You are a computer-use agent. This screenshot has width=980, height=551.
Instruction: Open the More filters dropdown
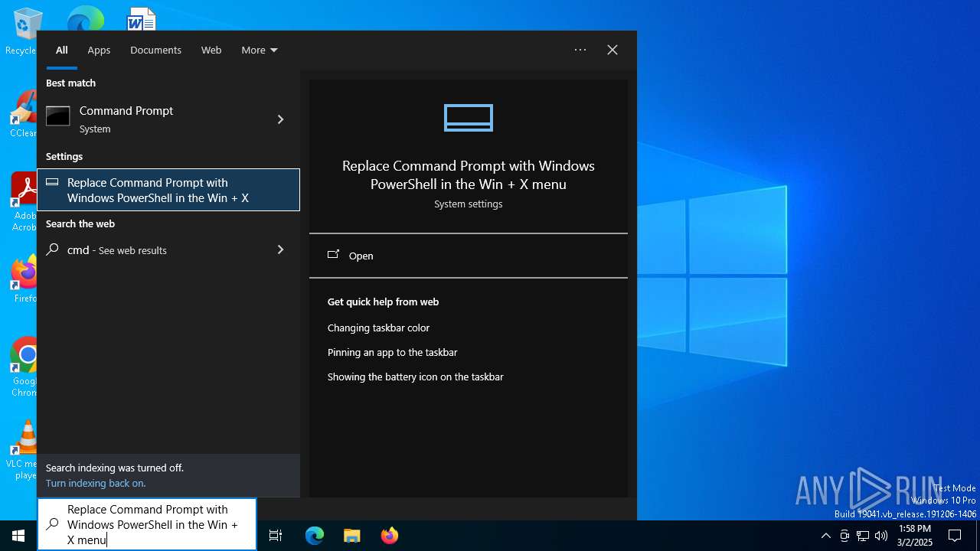click(x=260, y=50)
